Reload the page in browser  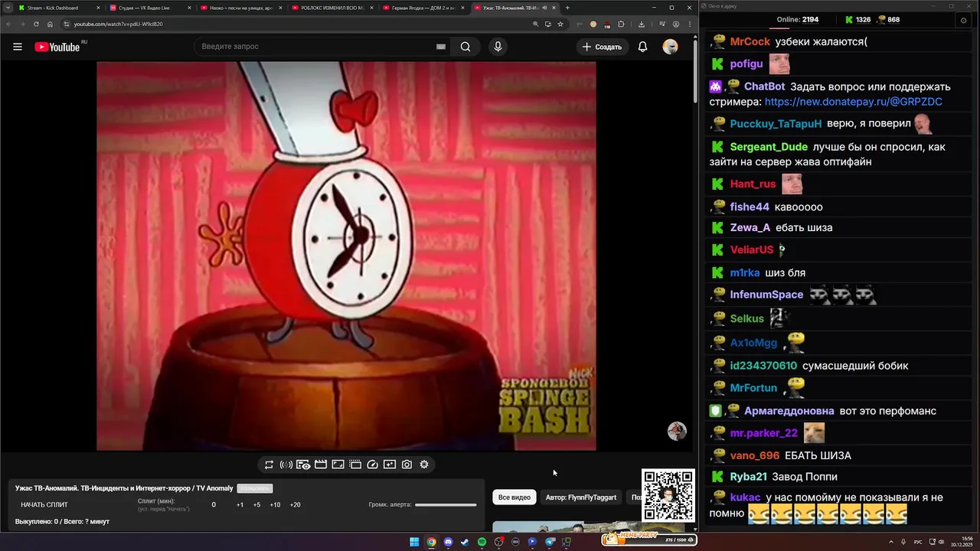36,24
